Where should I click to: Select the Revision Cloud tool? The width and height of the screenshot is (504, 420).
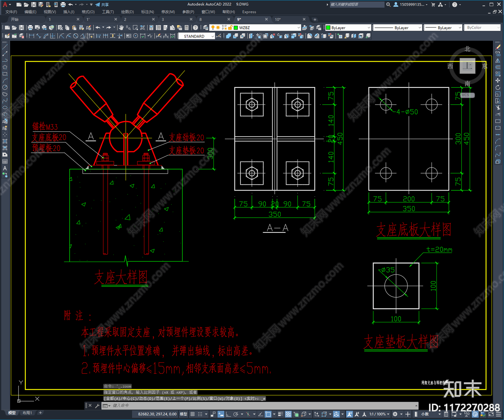(x=5, y=94)
